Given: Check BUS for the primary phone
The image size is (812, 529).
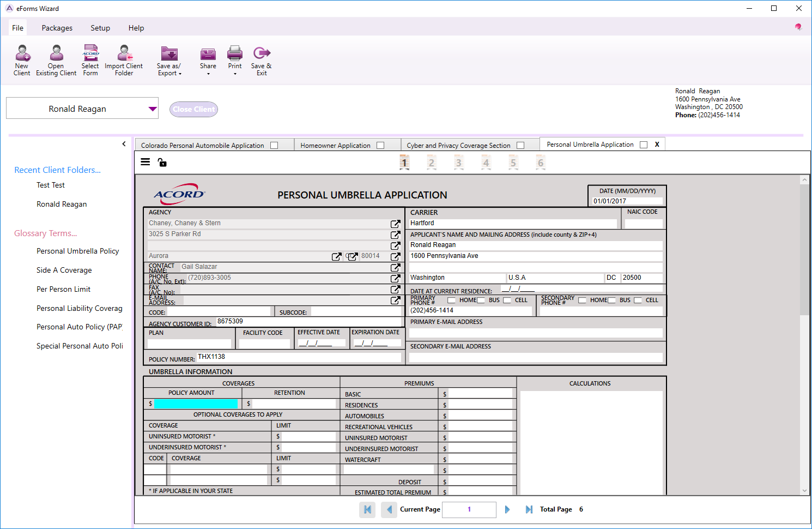Looking at the screenshot, I should pos(481,300).
